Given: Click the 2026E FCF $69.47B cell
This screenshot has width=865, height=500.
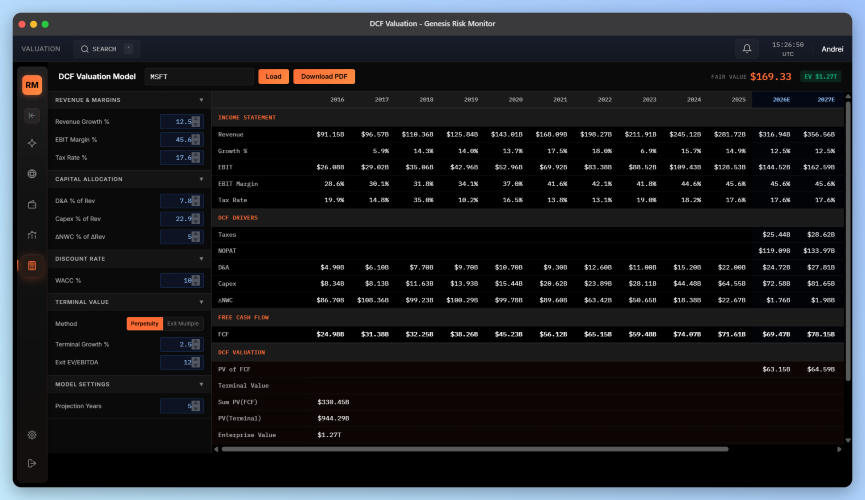Looking at the screenshot, I should 776,334.
